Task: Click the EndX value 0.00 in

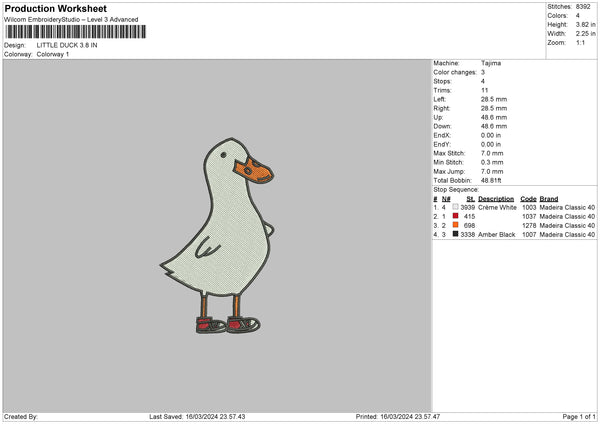Action: [491, 135]
